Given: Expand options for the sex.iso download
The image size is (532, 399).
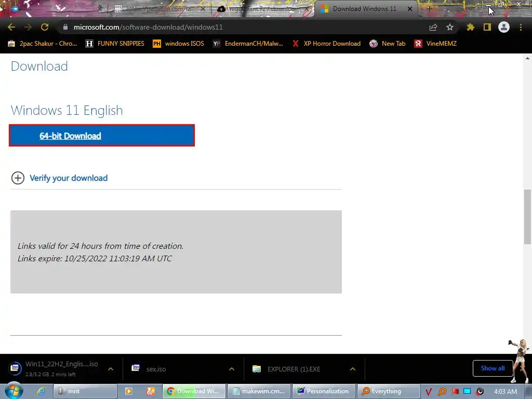Looking at the screenshot, I should (x=232, y=369).
